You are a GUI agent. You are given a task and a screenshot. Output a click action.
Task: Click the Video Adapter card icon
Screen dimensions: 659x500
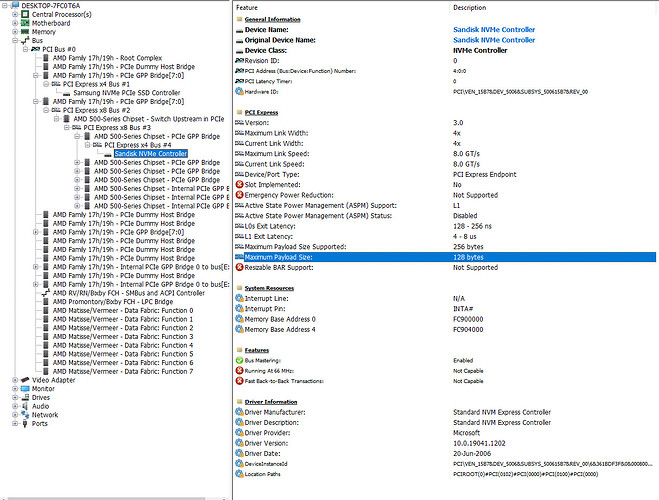[25, 380]
